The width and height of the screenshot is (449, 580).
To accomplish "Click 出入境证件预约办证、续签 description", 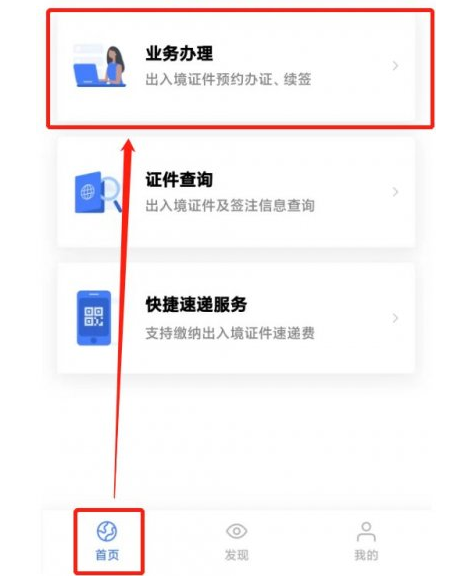I will point(228,79).
